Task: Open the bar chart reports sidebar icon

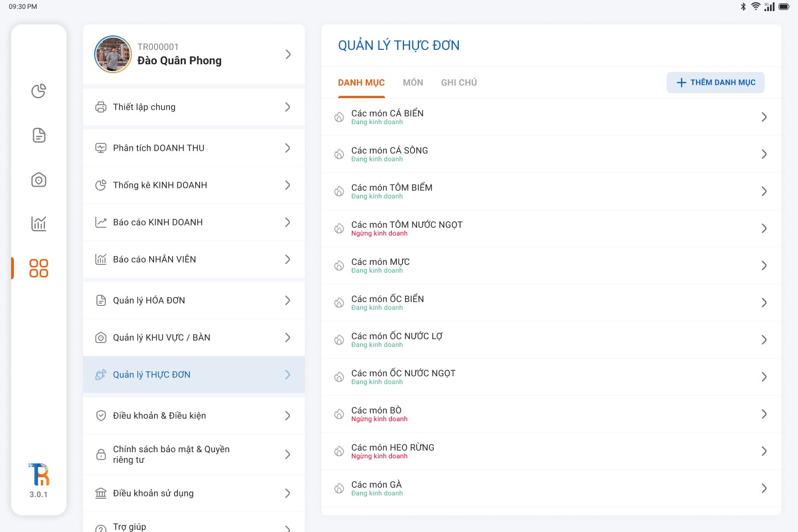Action: tap(39, 224)
